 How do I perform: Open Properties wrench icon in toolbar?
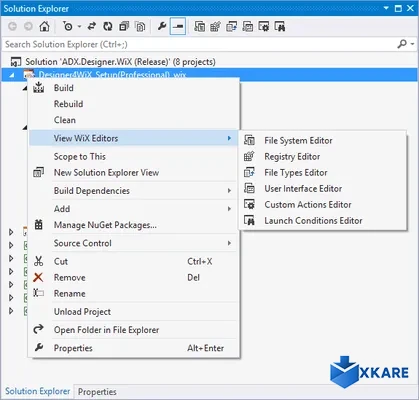click(x=162, y=26)
